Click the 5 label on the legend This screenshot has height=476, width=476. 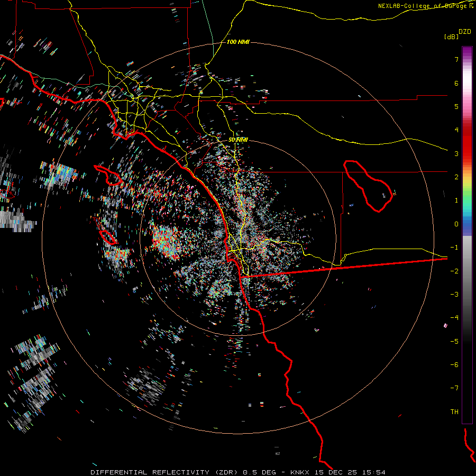456,106
